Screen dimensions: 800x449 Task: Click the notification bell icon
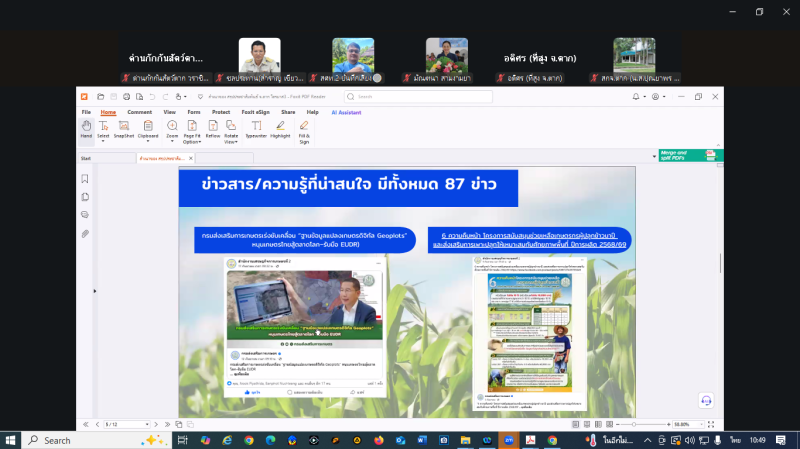[636, 97]
